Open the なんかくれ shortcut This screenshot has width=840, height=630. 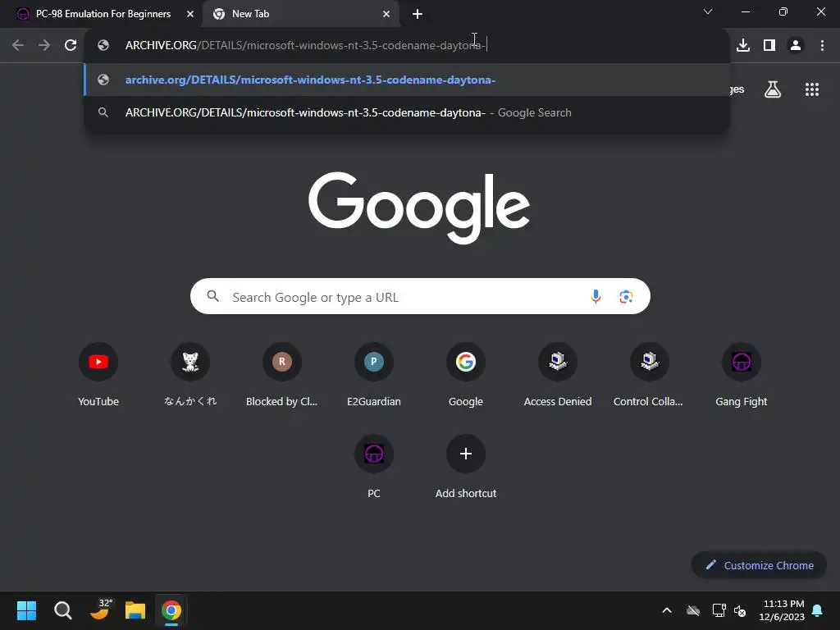pos(190,375)
